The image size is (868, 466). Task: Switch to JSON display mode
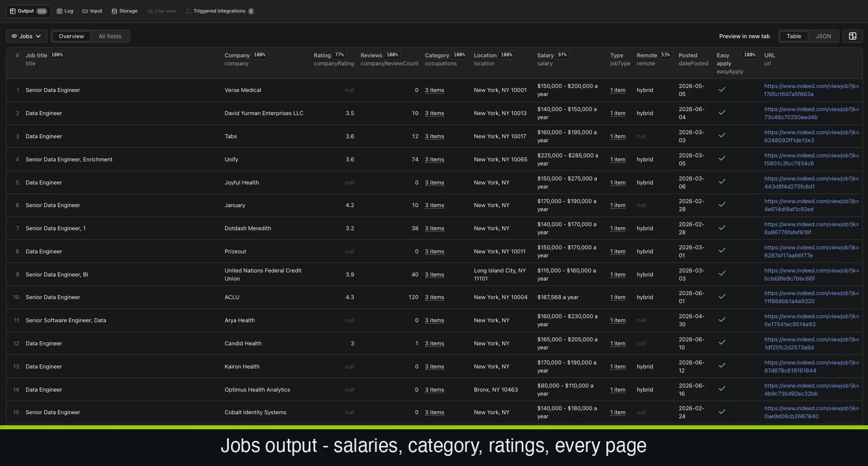[x=823, y=36]
